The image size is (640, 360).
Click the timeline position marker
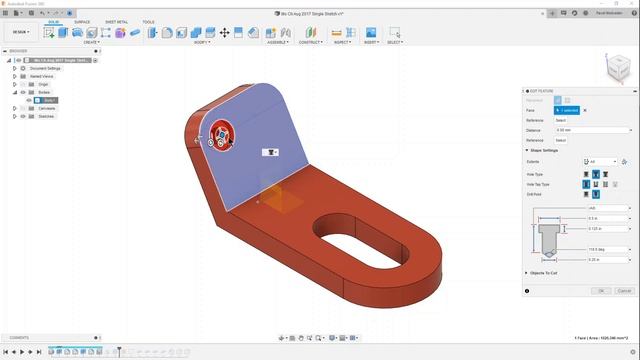(x=119, y=351)
